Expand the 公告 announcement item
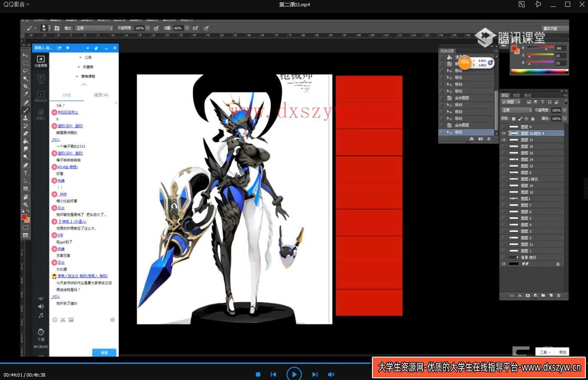Screen dimensions: 588x380 click(85, 57)
